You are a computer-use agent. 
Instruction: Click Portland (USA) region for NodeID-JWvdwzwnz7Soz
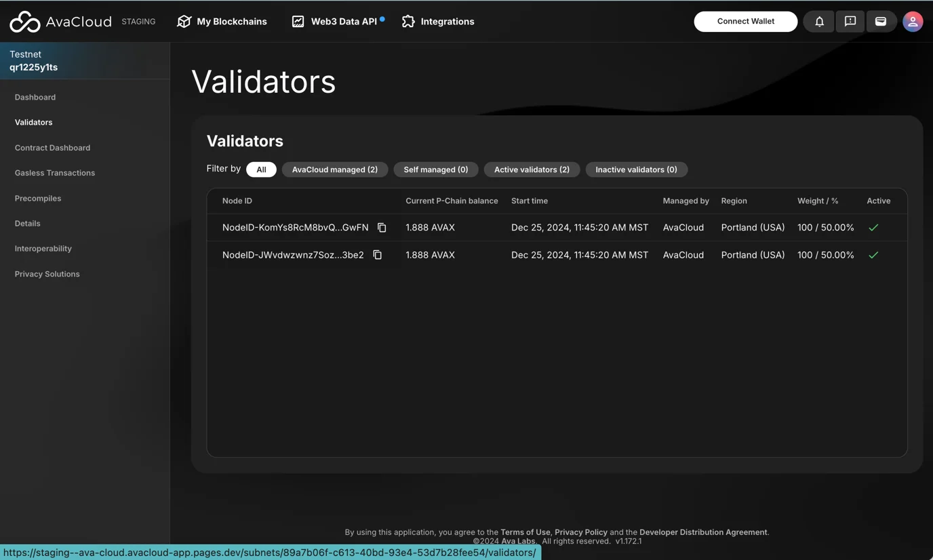pyautogui.click(x=753, y=255)
